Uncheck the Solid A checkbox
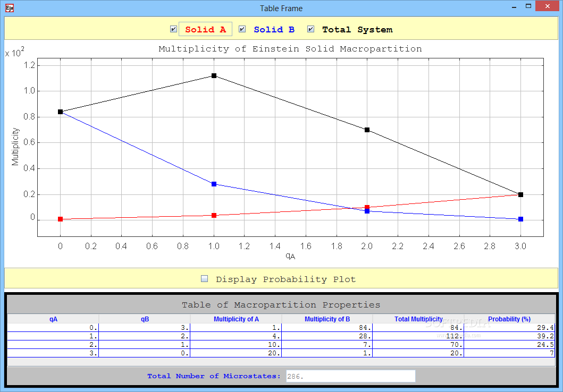The width and height of the screenshot is (563, 392). [173, 29]
